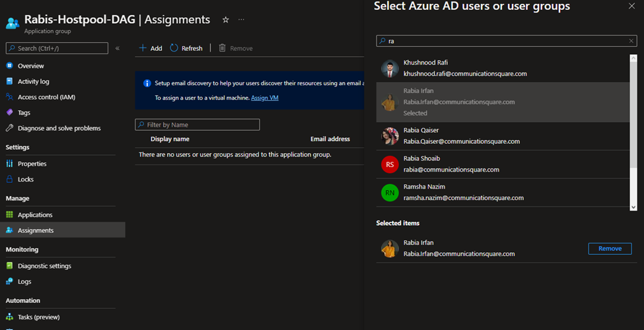Select user Rabia Shoaib
Screen dimensions: 644x330
pos(503,164)
